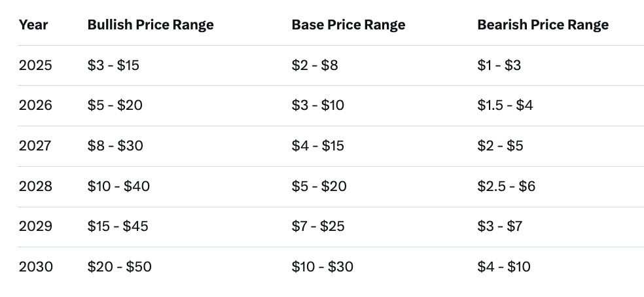
Task: Click the 2028 bearish range $2.5 - $6
Action: 507,186
